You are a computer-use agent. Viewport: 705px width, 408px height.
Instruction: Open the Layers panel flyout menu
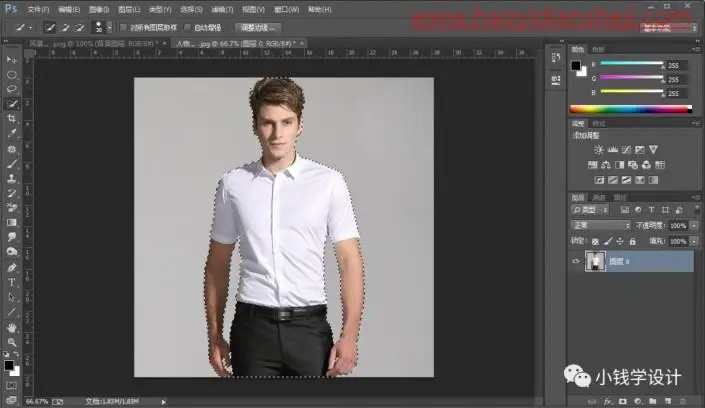696,197
